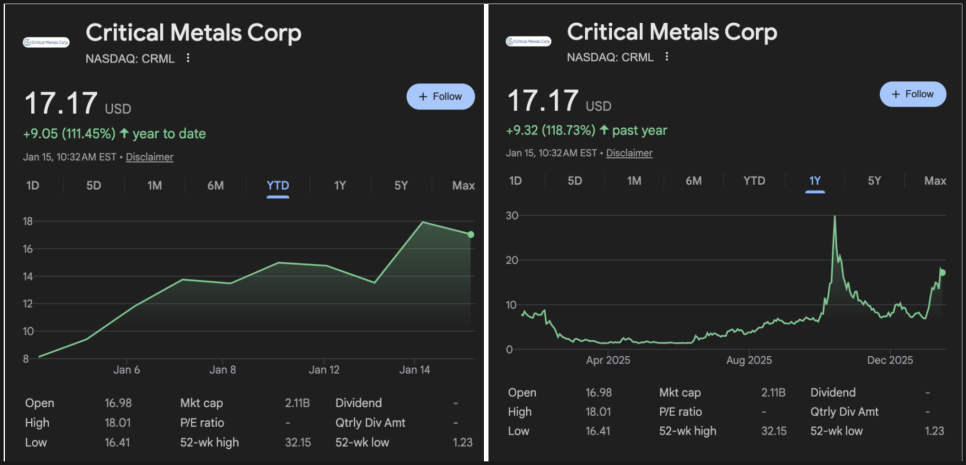Select the 5Y tab in the past-year panel
The width and height of the screenshot is (966, 465).
874,181
